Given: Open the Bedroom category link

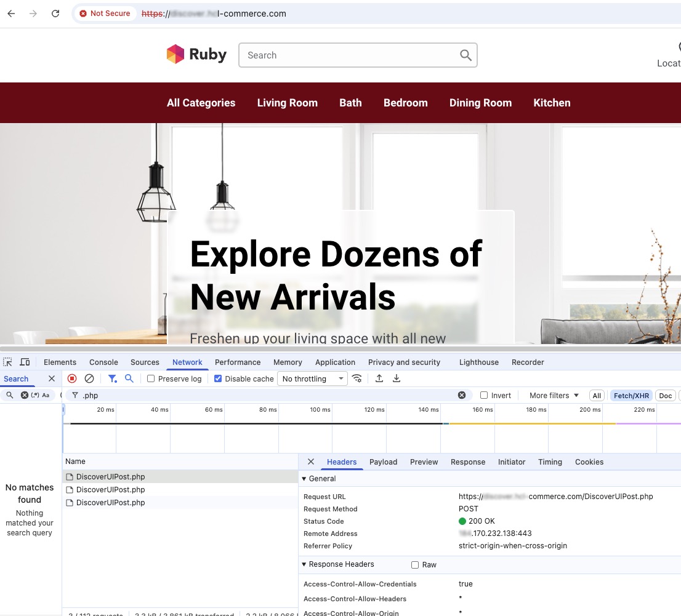Looking at the screenshot, I should click(405, 103).
